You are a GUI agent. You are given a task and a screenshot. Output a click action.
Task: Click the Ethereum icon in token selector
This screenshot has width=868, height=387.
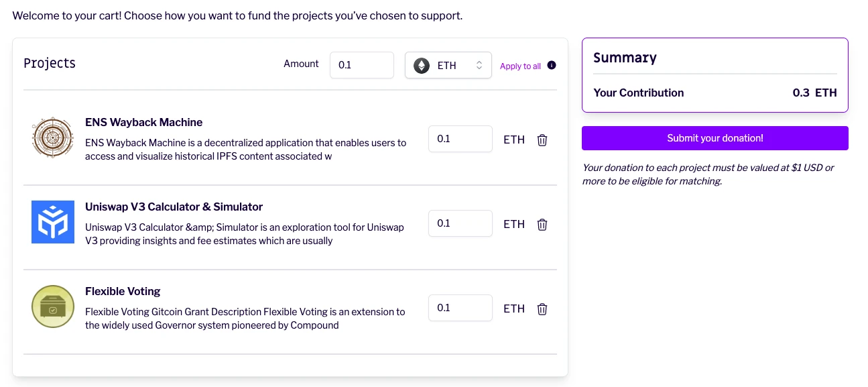pyautogui.click(x=422, y=66)
